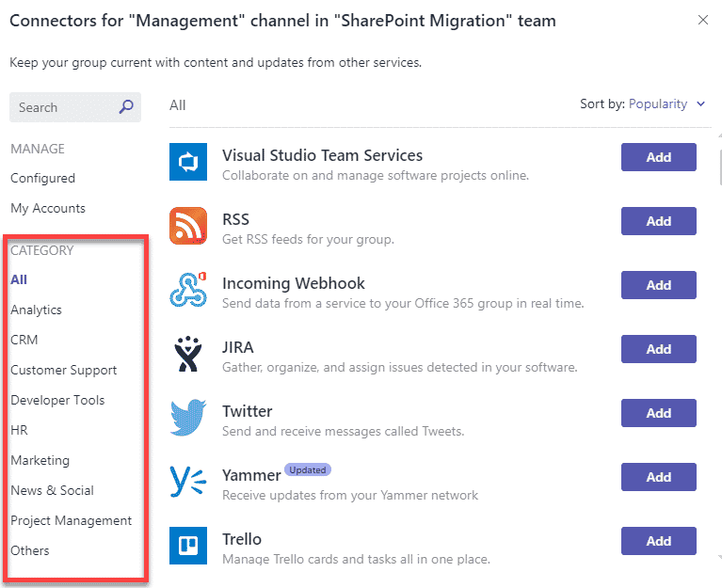This screenshot has height=588, width=722.
Task: Select the Analytics category
Action: coord(36,310)
